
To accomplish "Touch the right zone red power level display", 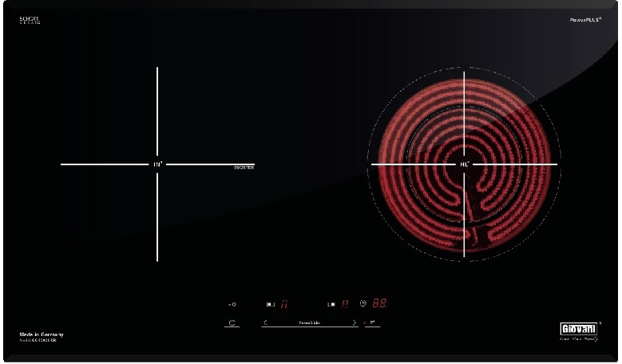I will pos(345,304).
